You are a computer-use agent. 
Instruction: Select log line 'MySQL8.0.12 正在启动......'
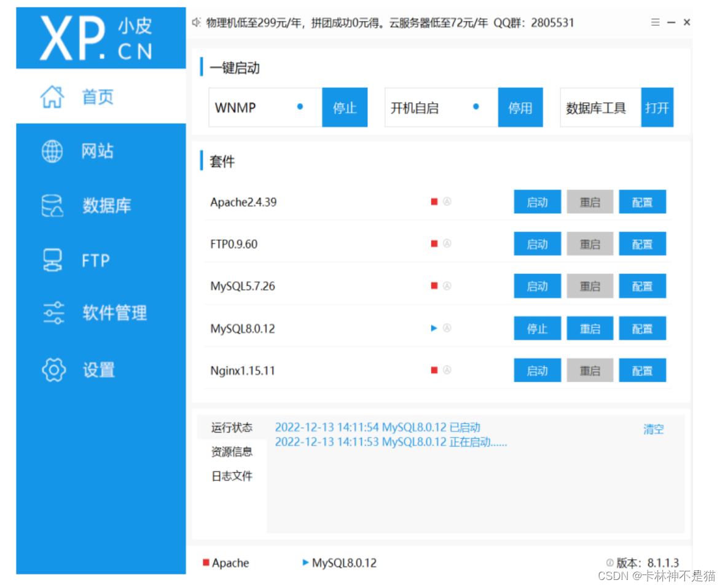391,442
